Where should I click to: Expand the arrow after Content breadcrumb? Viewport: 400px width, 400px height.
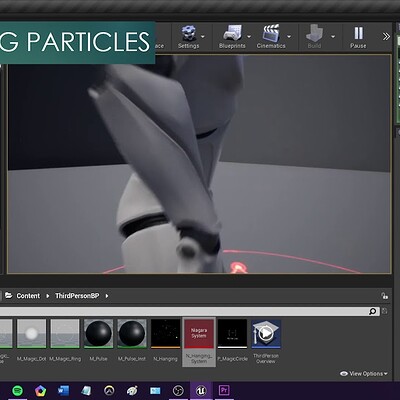tap(48, 296)
